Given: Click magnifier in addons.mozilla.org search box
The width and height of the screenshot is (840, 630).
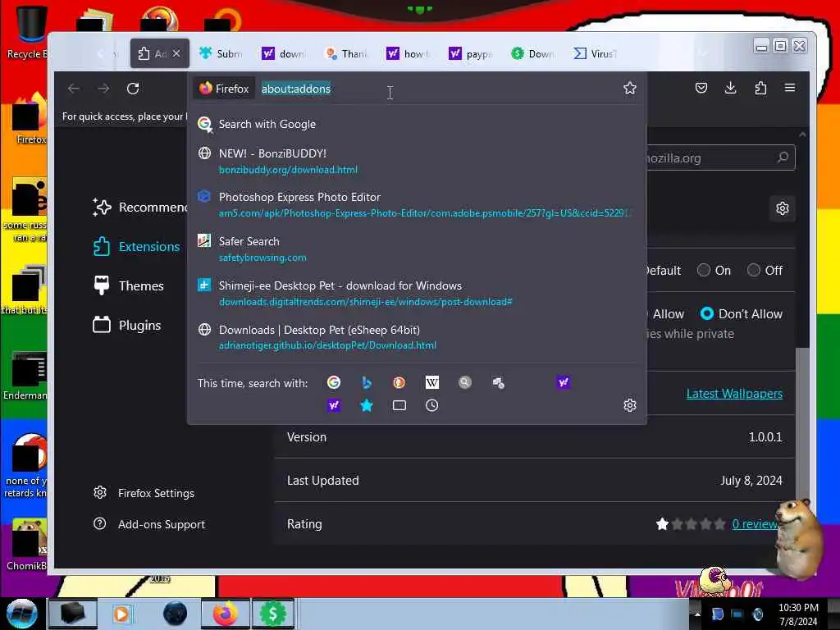Looking at the screenshot, I should click(783, 157).
